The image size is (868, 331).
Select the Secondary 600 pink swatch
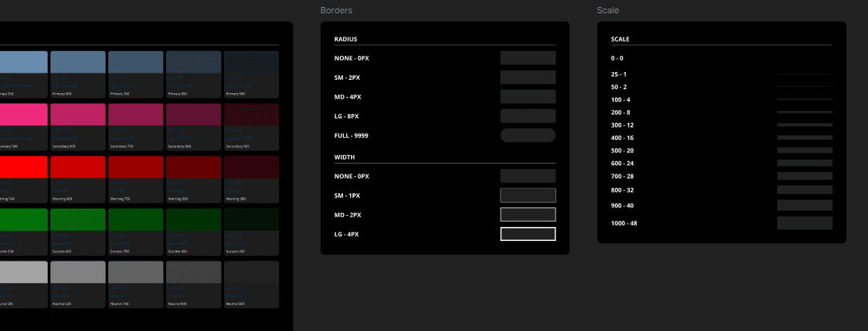(78, 114)
